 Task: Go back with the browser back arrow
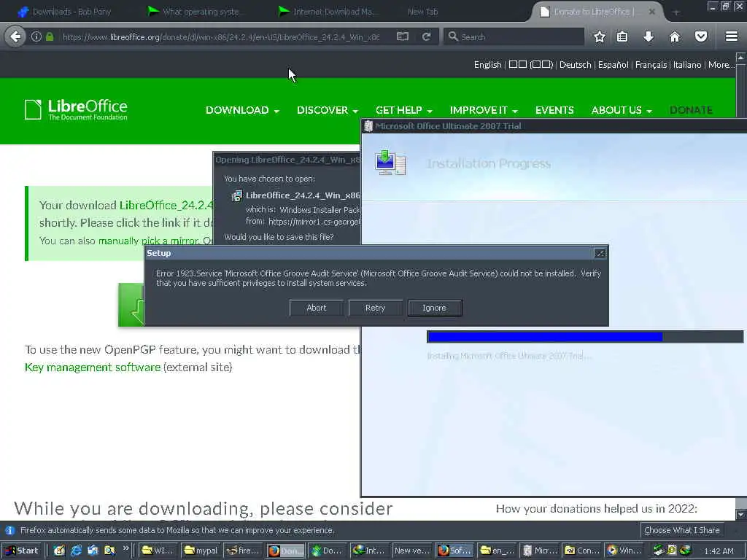pos(16,36)
